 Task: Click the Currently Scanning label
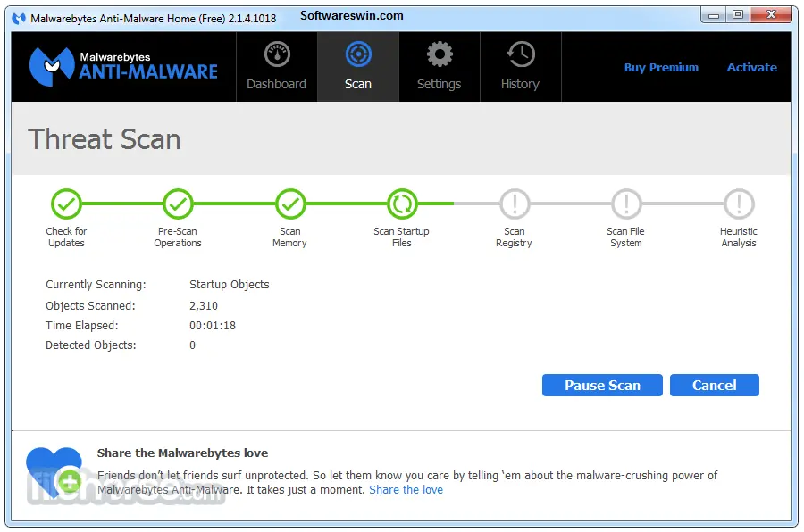pyautogui.click(x=96, y=285)
